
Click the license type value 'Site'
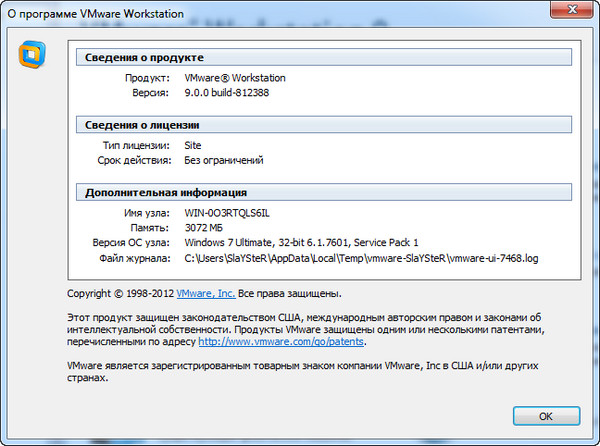point(195,145)
